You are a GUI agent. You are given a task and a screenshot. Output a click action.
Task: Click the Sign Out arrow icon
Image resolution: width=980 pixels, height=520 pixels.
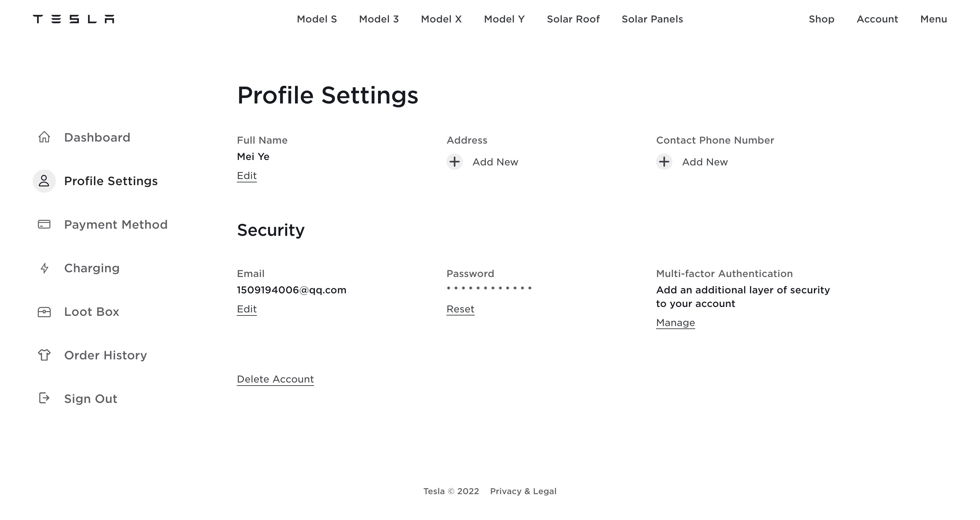(44, 398)
